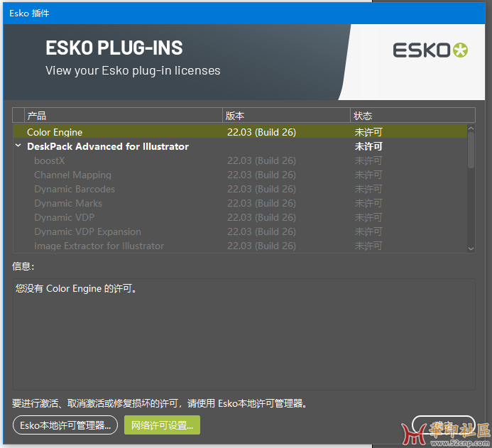Select the Color Engine row
Screen dimensions: 492x448
coord(240,132)
